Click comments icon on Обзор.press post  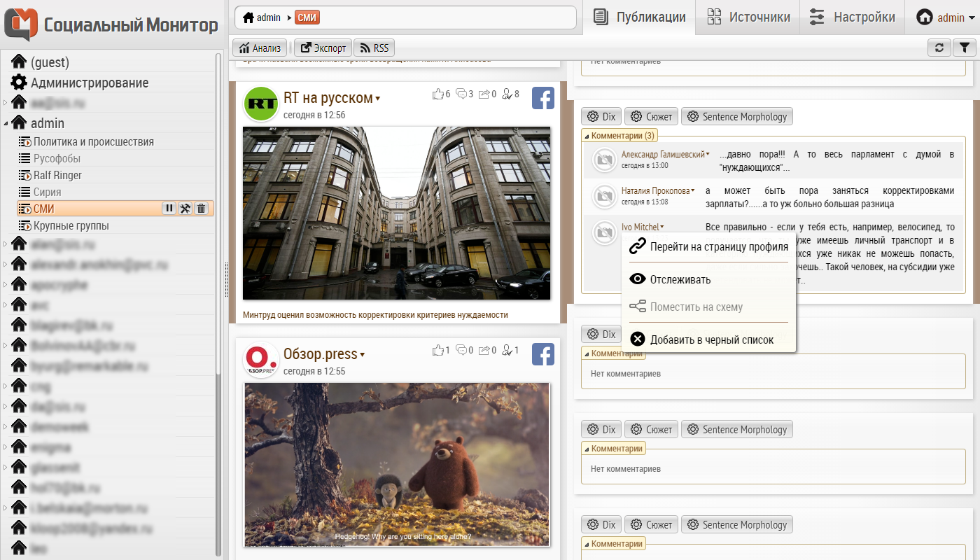[x=461, y=350]
